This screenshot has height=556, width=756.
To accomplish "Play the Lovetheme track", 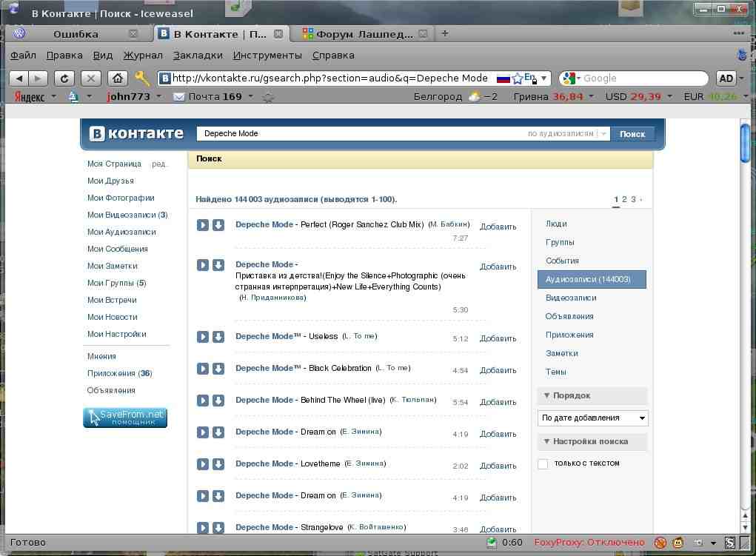I will pyautogui.click(x=202, y=464).
